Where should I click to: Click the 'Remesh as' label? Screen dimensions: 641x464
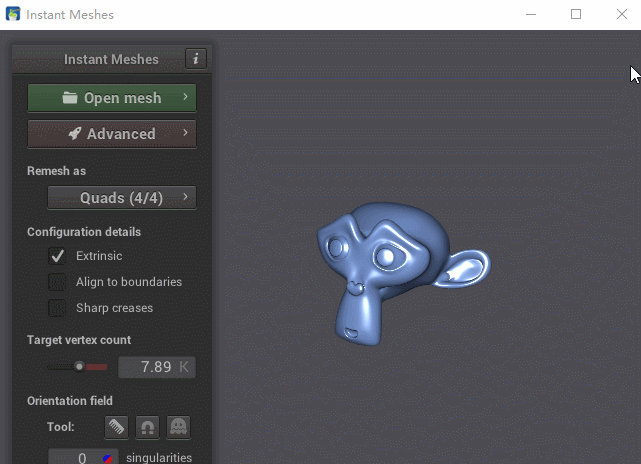(x=56, y=171)
